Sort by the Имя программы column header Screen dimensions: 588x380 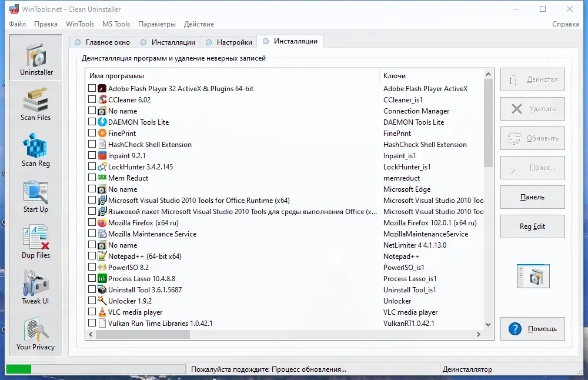coord(232,76)
